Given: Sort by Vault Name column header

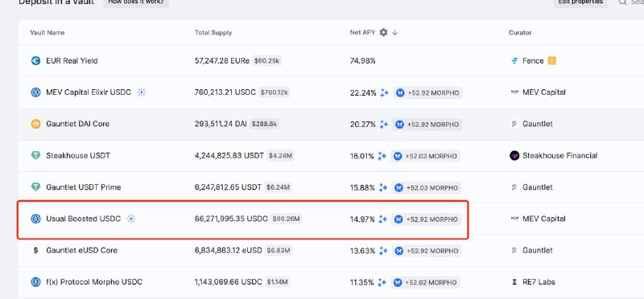Looking at the screenshot, I should coord(47,32).
